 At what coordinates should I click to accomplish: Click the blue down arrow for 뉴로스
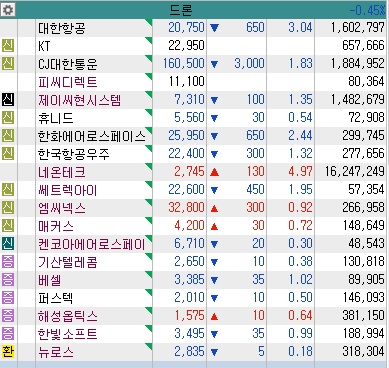coord(214,352)
